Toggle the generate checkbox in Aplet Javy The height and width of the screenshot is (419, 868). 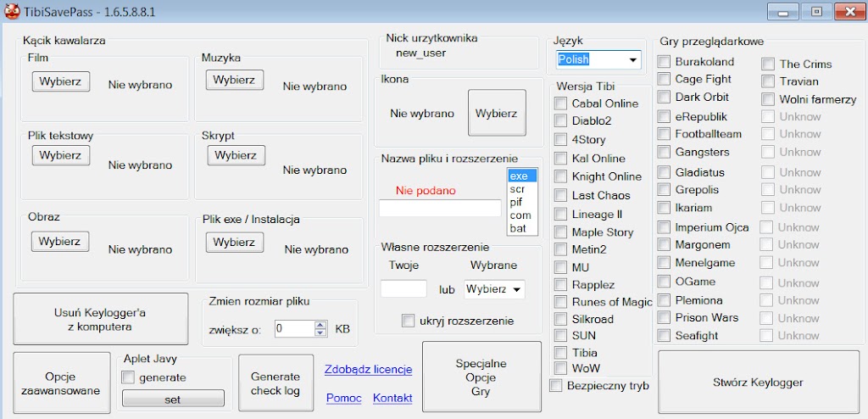[x=128, y=378]
